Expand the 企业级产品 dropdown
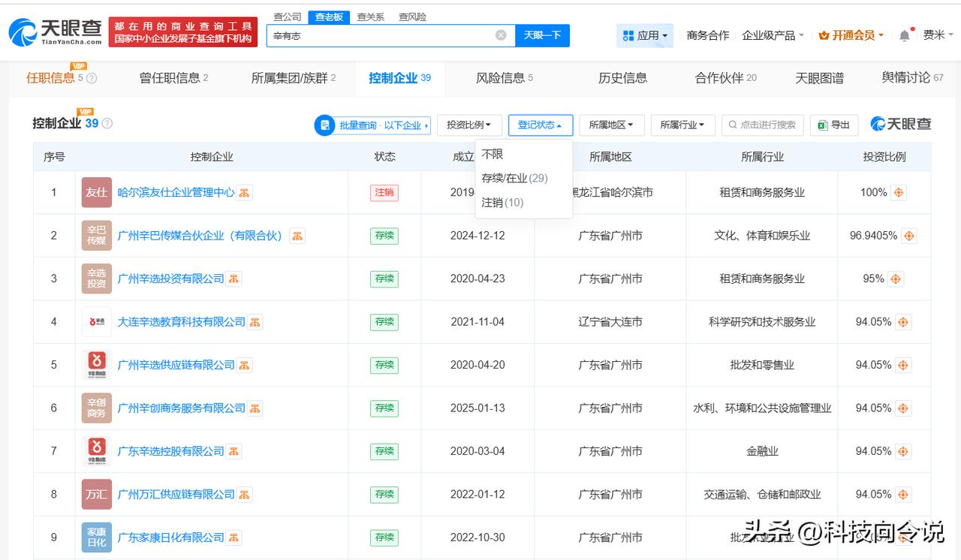The image size is (961, 560). coord(773,35)
